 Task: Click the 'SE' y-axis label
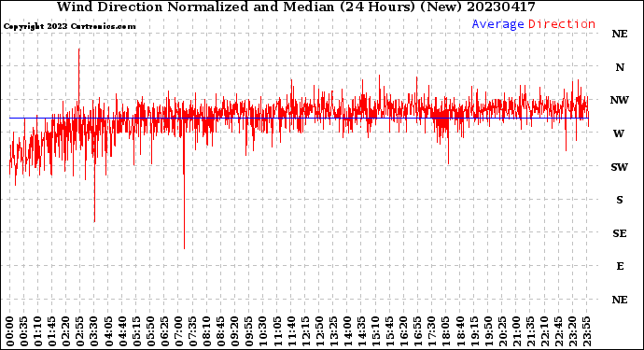620,233
